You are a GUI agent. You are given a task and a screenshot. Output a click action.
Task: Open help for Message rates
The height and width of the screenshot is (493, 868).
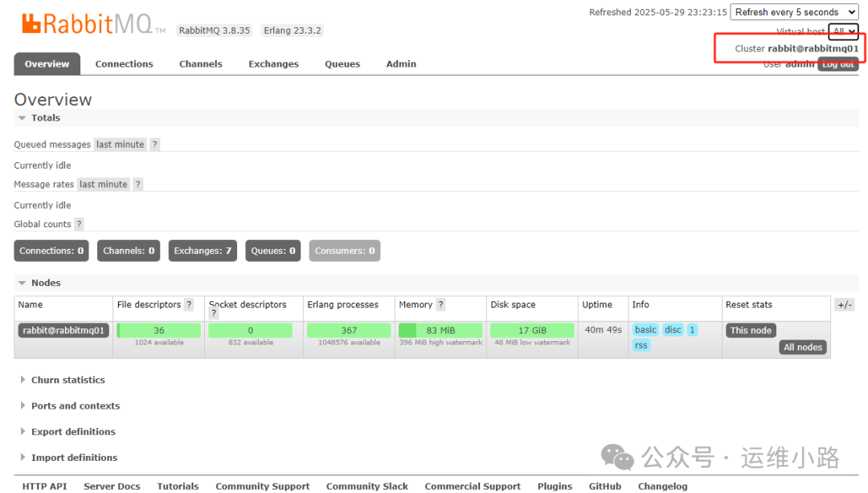138,184
